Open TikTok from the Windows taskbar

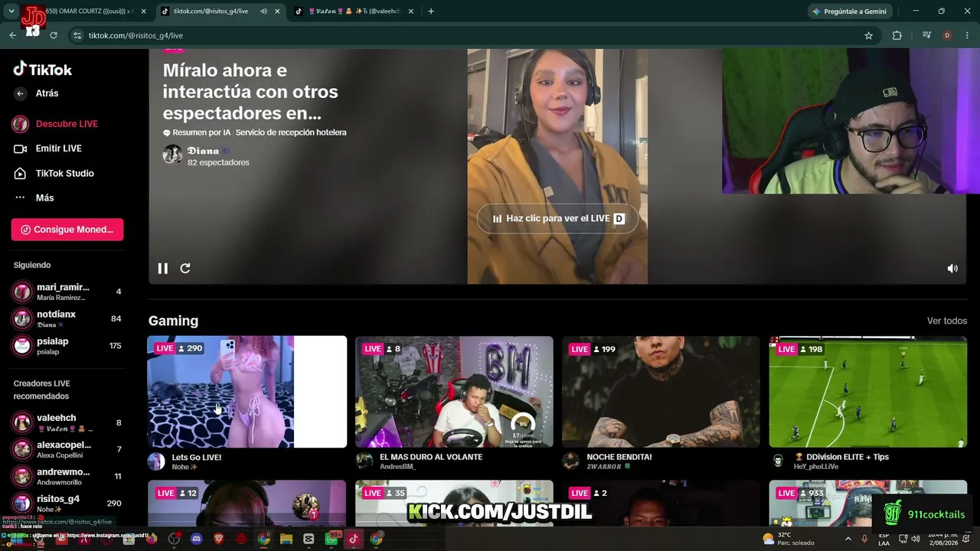tap(353, 539)
